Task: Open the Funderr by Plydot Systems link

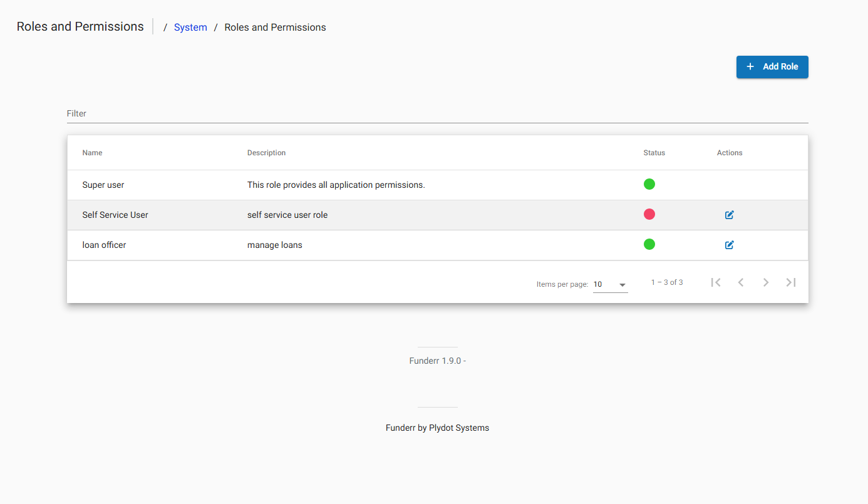Action: pyautogui.click(x=437, y=428)
